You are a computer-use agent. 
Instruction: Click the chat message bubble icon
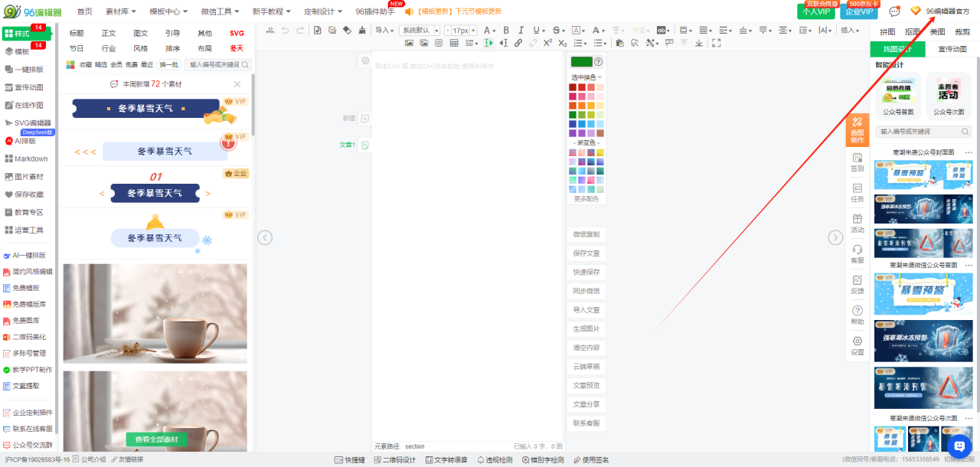[x=894, y=11]
